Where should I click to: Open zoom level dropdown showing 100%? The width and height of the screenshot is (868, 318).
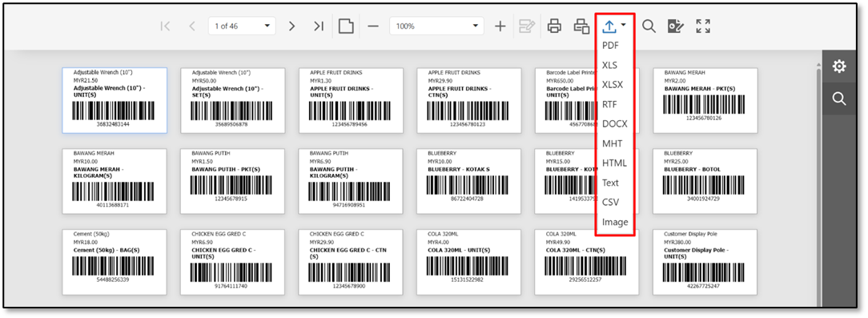pyautogui.click(x=436, y=26)
